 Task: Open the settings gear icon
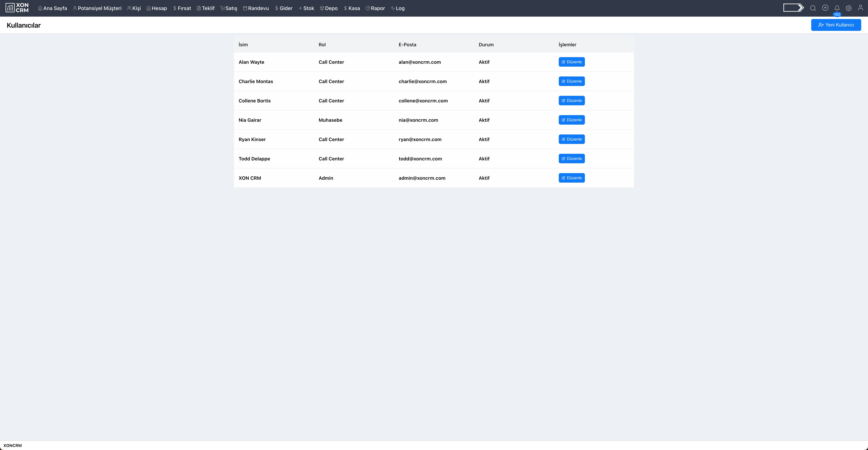(849, 8)
